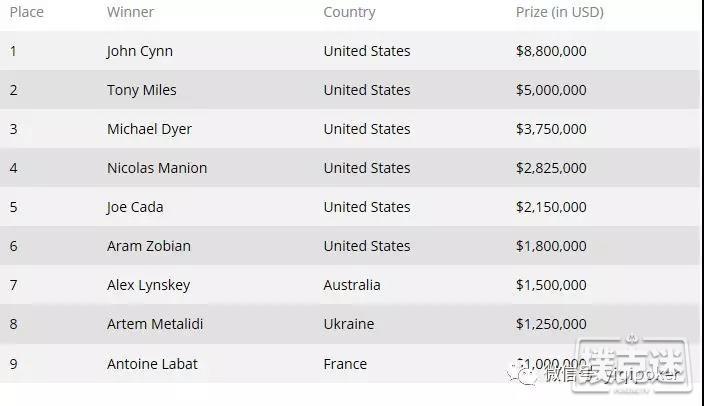Viewport: 704px width, 406px height.
Task: Select the Prize (in USD) header
Action: click(x=559, y=13)
